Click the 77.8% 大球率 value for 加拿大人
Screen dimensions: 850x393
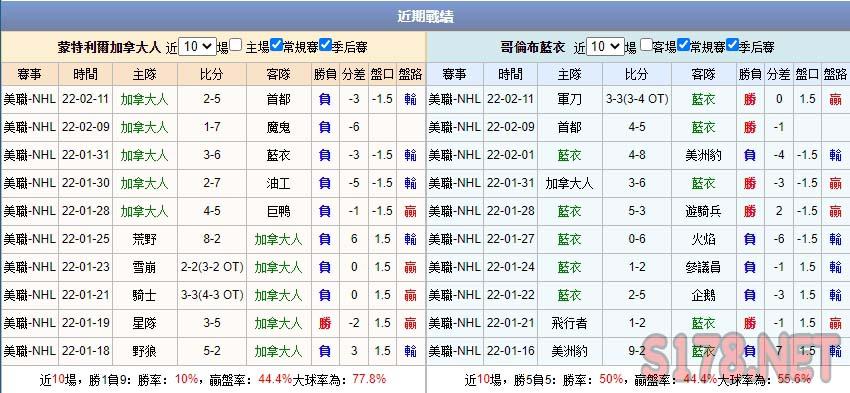[369, 379]
